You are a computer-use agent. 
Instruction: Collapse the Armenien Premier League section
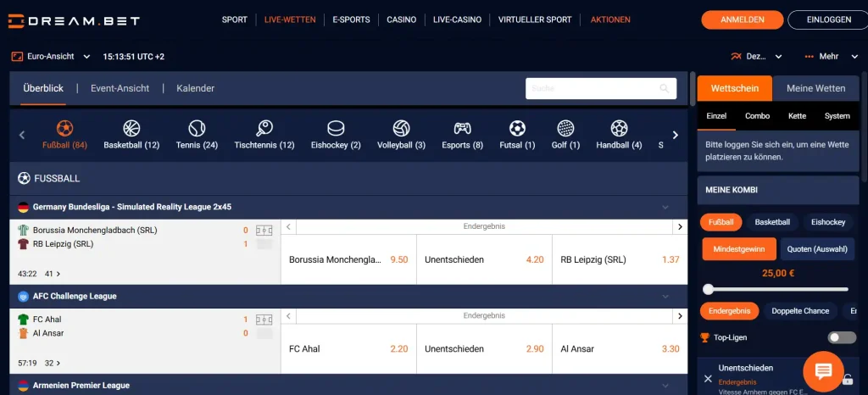pyautogui.click(x=665, y=386)
